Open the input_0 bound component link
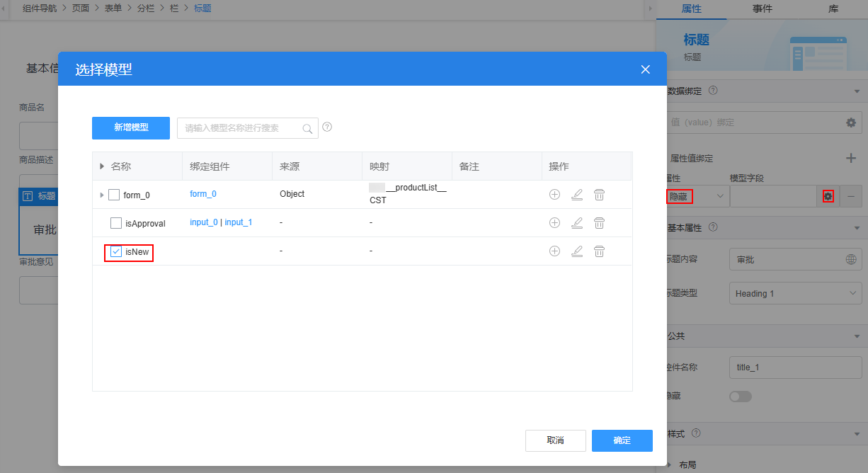 pyautogui.click(x=204, y=222)
